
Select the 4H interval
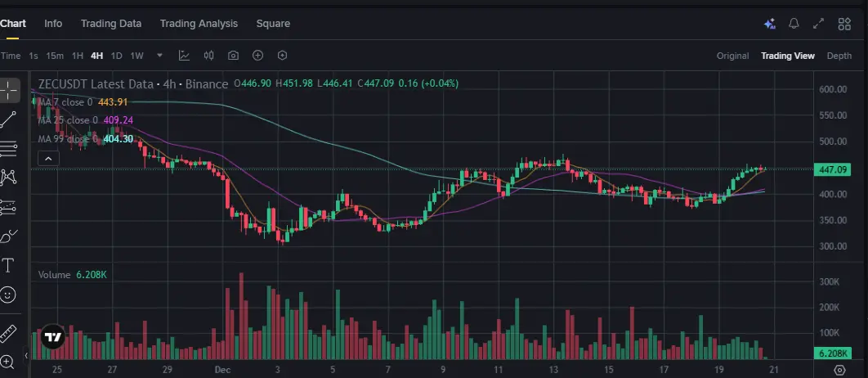pos(97,56)
